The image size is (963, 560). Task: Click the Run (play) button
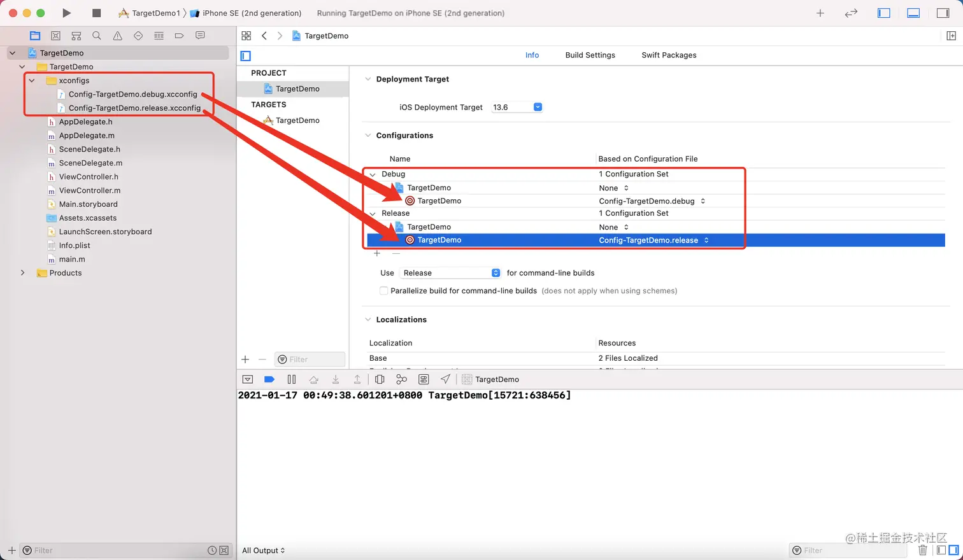(66, 13)
